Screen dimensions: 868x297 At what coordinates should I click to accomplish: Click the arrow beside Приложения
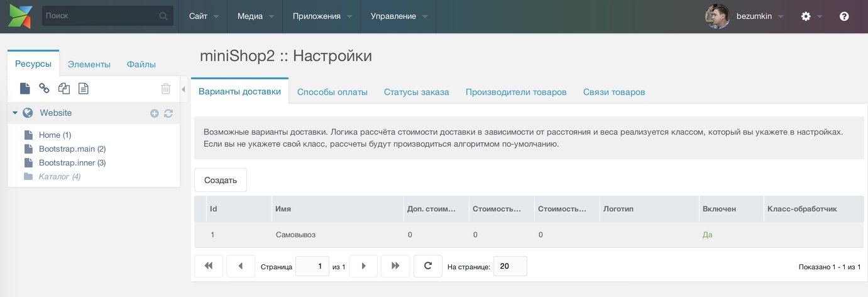click(349, 17)
